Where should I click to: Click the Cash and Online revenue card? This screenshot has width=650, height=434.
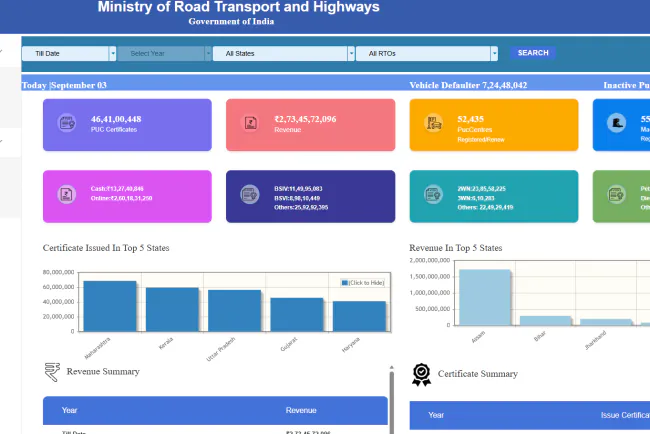(x=127, y=196)
